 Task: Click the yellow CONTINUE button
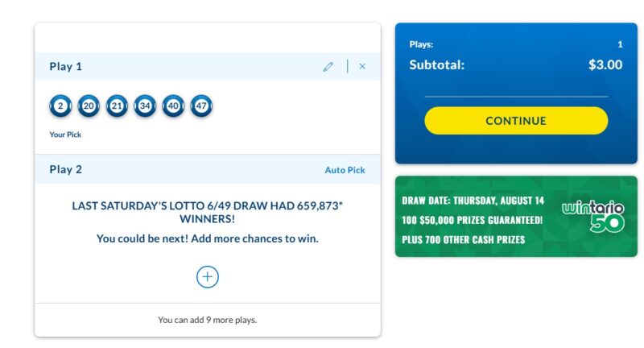tap(516, 120)
